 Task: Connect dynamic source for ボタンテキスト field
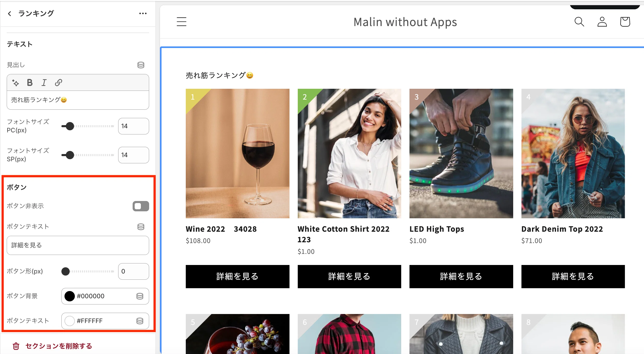(141, 227)
